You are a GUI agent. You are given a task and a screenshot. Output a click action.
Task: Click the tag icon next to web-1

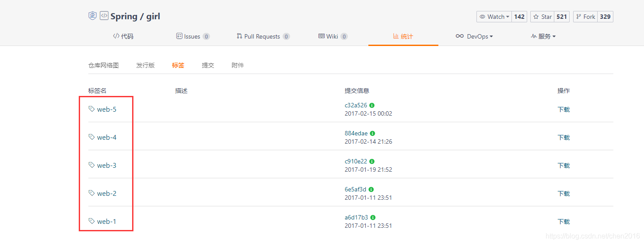(x=91, y=221)
